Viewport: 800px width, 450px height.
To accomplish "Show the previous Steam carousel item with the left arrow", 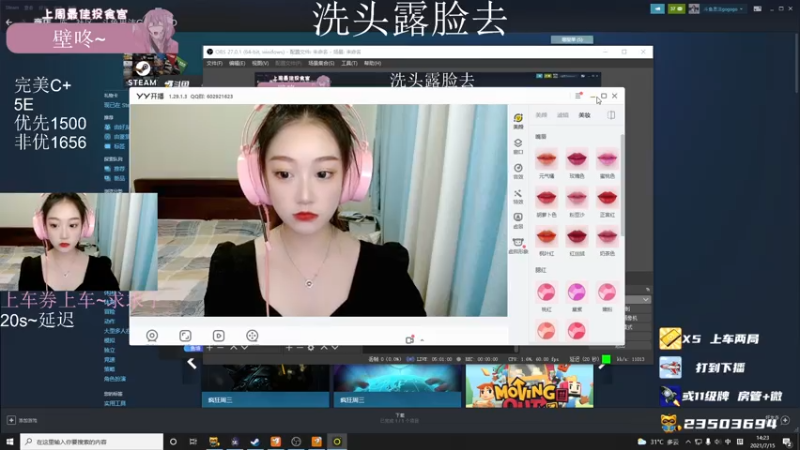I will (192, 363).
